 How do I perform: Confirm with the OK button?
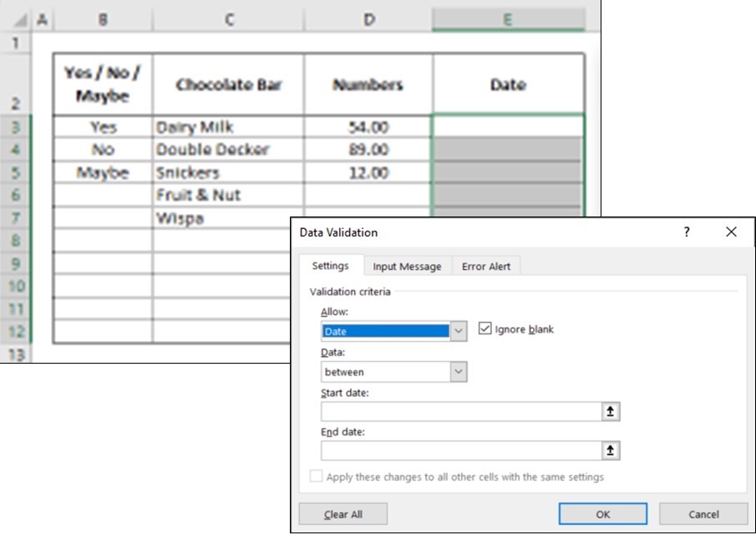[602, 515]
